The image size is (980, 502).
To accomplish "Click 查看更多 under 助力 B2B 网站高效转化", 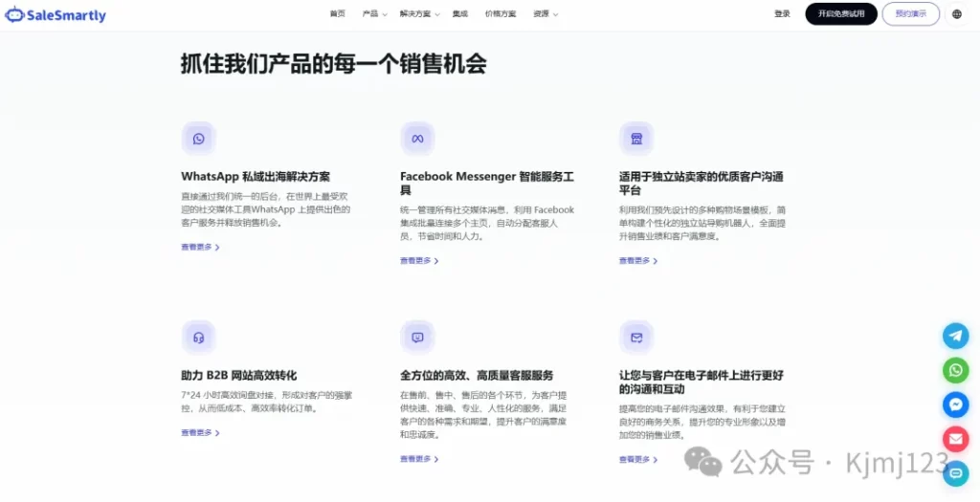I will pyautogui.click(x=201, y=433).
